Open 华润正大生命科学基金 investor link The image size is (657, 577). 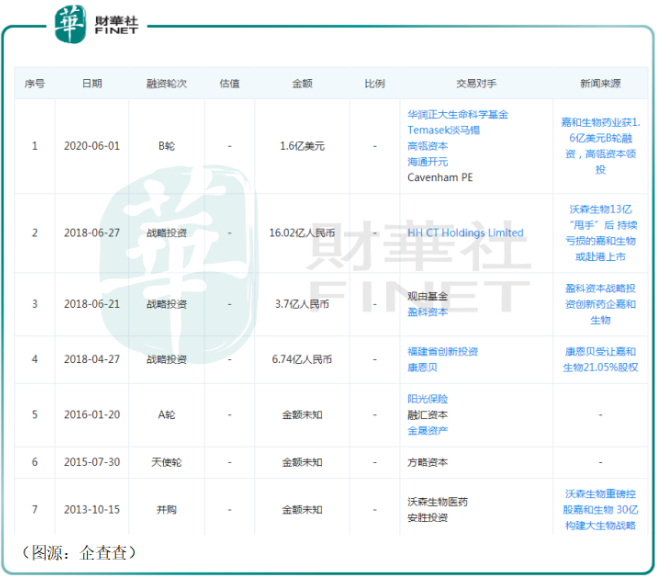click(458, 114)
